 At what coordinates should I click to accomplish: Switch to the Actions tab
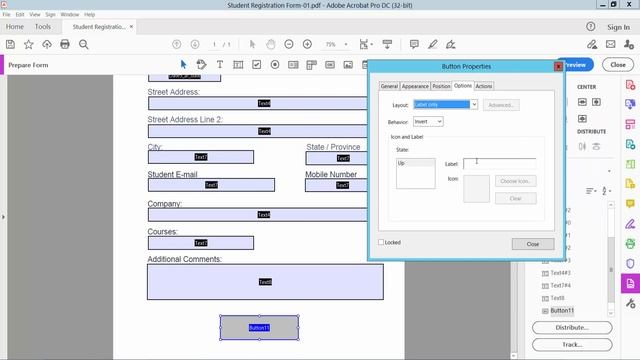click(x=484, y=86)
